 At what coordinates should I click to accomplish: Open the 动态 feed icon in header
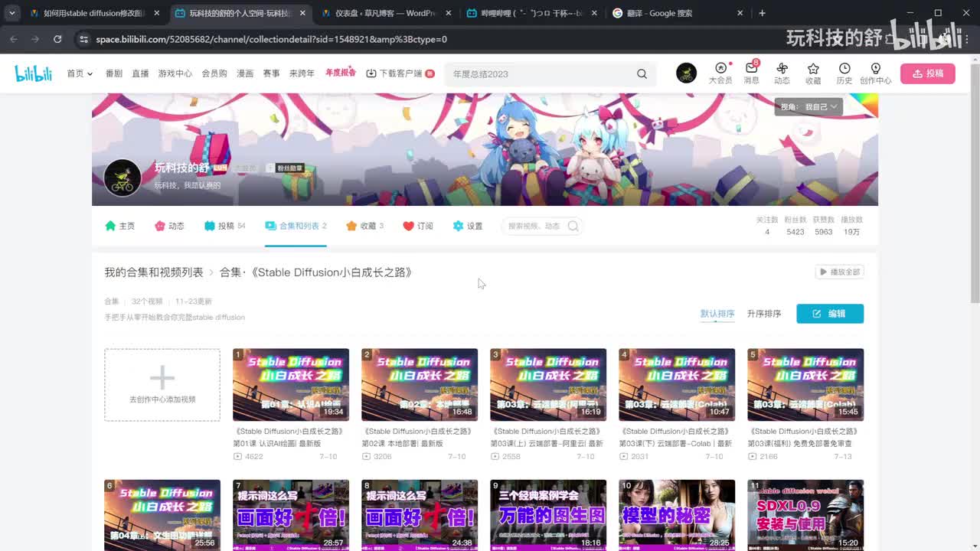click(782, 69)
